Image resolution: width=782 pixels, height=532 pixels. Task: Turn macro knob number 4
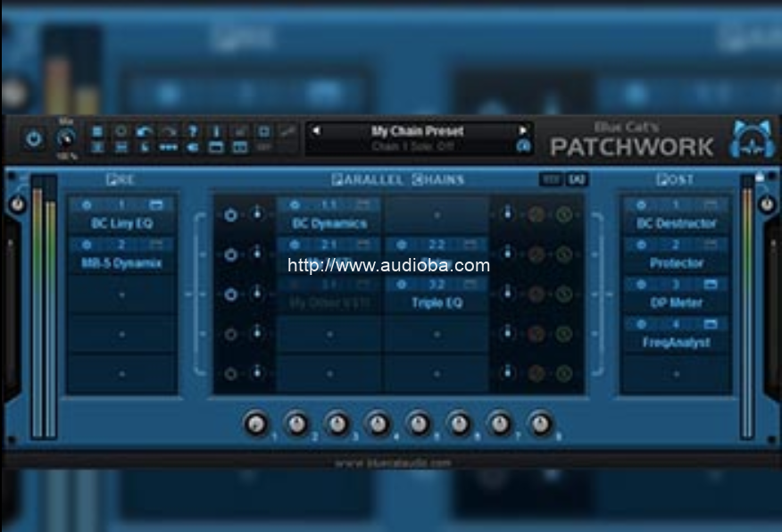point(378,424)
